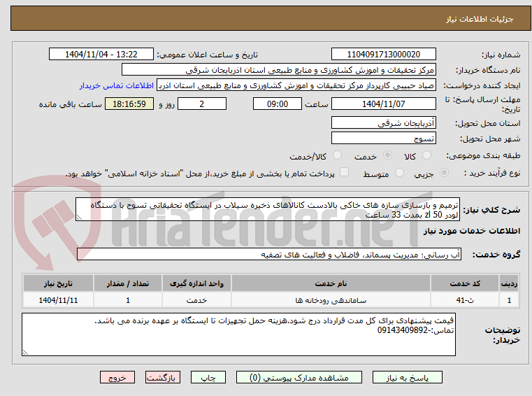Select the جزیی purchase type radio
This screenshot has width=532, height=396.
click(x=444, y=173)
